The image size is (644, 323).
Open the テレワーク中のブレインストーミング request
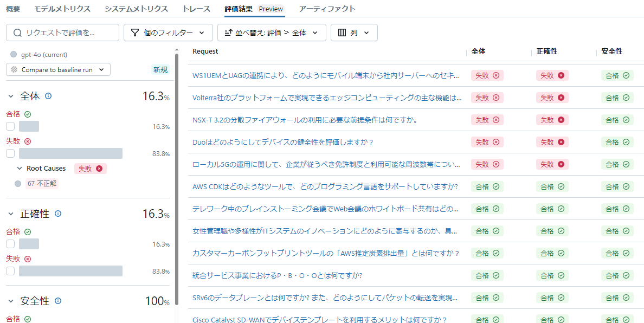click(x=326, y=209)
